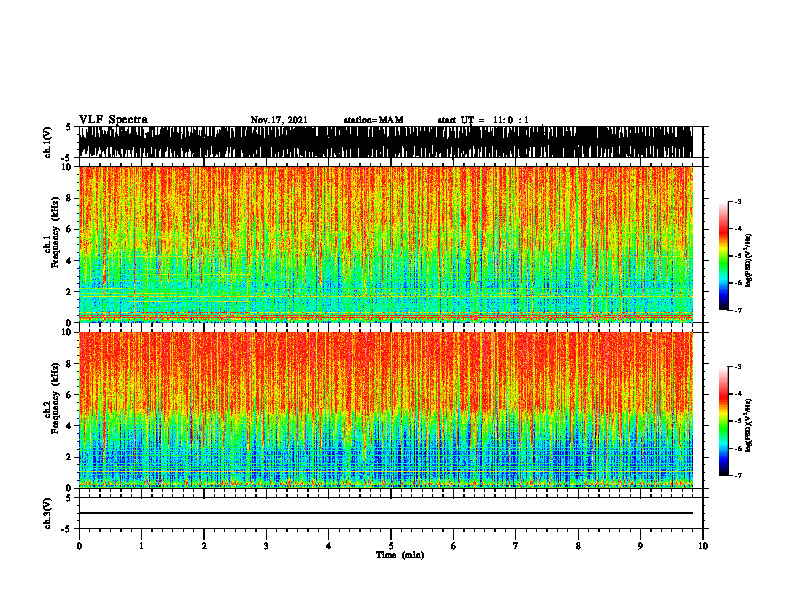Click the ch.1(V) waveform strip

coord(386,142)
